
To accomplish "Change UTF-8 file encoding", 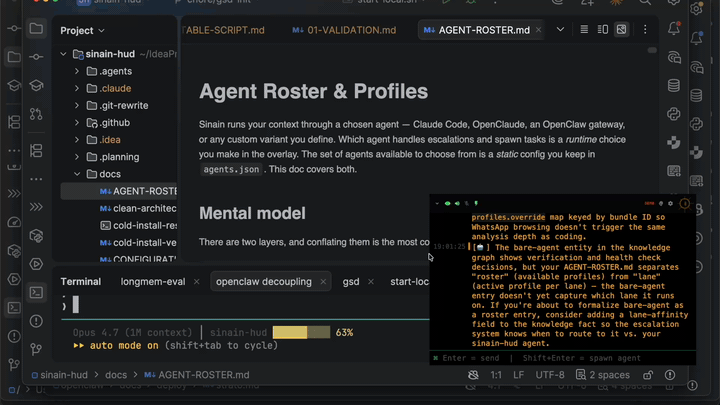I will click(550, 375).
